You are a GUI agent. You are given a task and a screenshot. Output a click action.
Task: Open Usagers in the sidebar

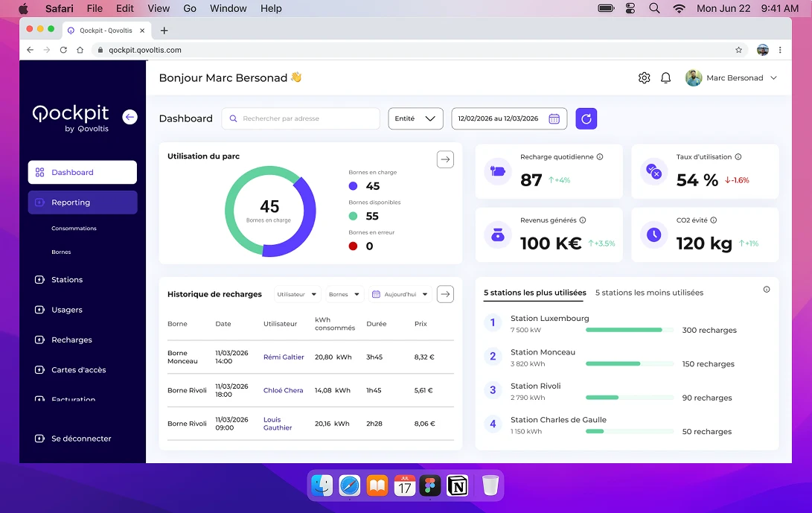pyautogui.click(x=67, y=310)
